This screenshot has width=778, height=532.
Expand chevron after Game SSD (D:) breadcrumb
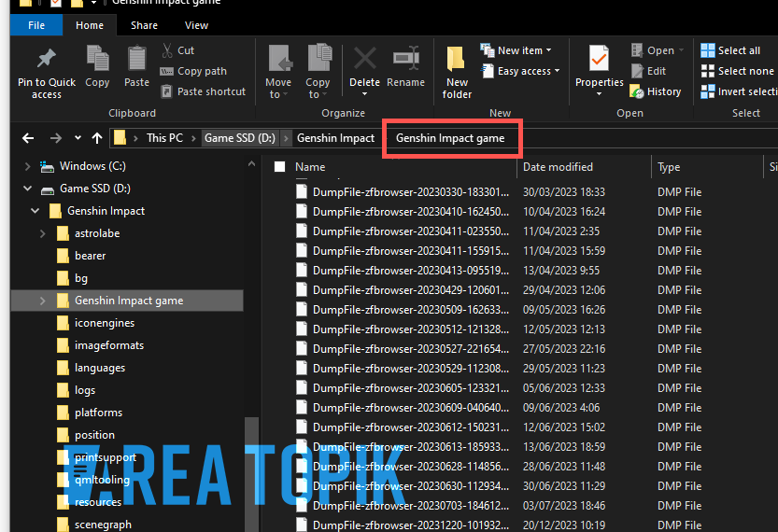point(286,138)
